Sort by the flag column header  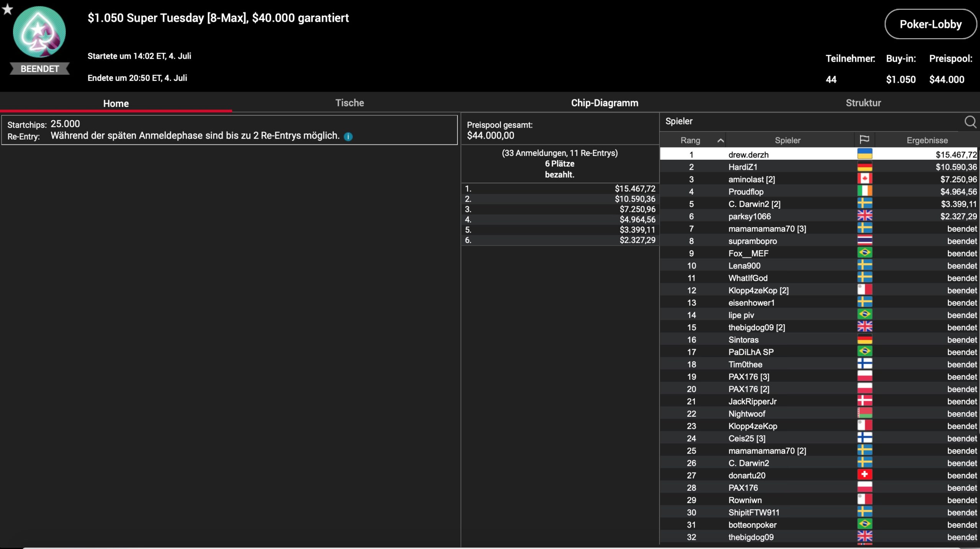[864, 140]
